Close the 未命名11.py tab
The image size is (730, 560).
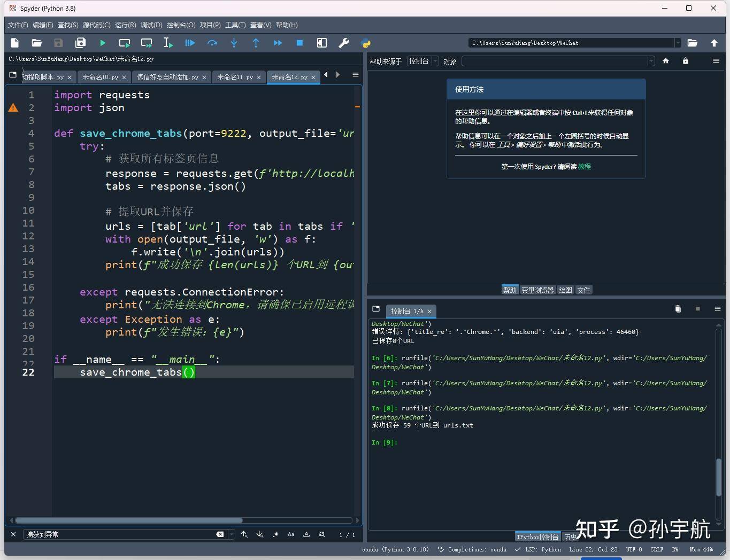pos(259,77)
